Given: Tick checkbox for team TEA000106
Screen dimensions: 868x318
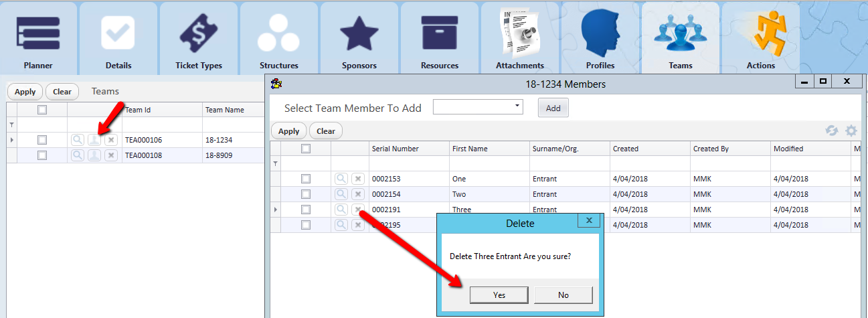Looking at the screenshot, I should 42,140.
